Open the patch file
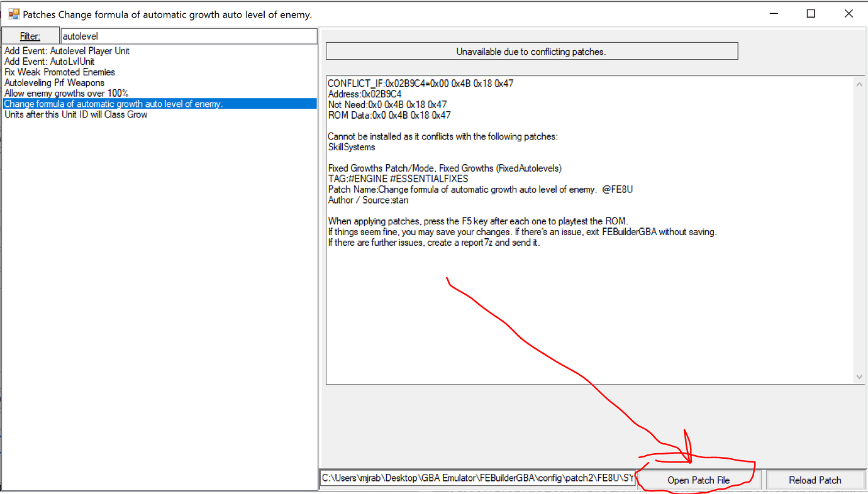The height and width of the screenshot is (494, 868). (x=698, y=480)
